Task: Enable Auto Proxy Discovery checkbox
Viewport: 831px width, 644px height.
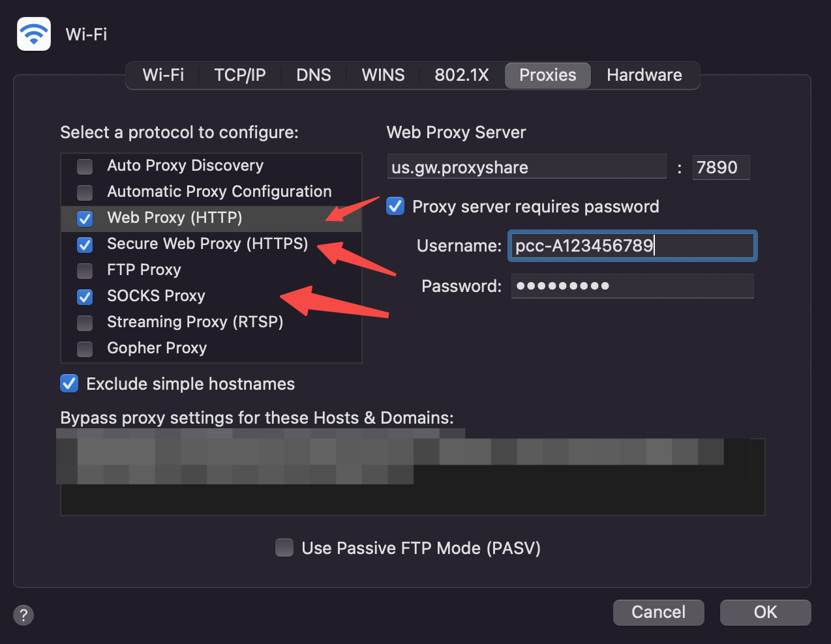Action: (85, 166)
